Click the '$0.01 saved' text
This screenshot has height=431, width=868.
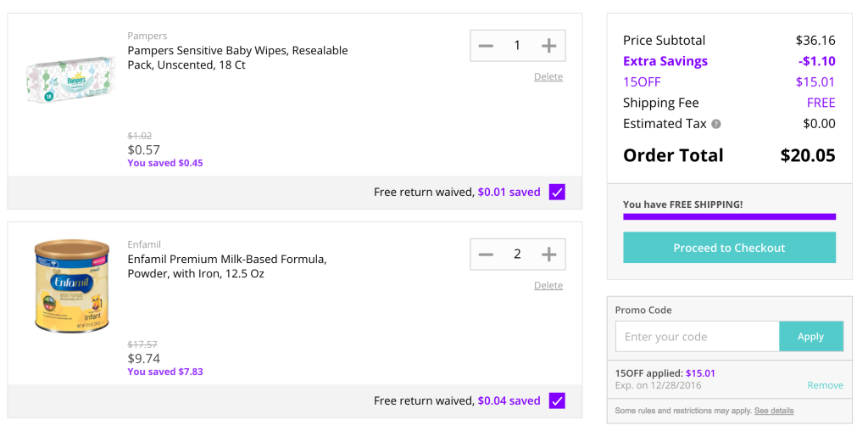tap(509, 193)
